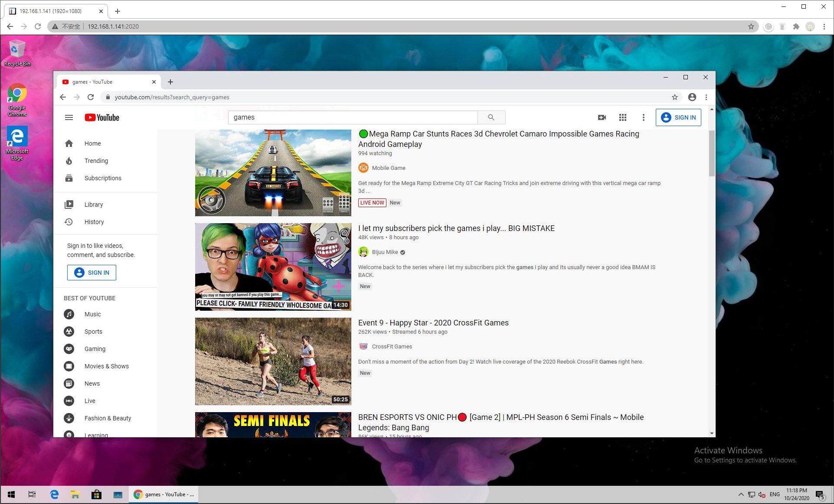The image size is (834, 504).
Task: Click the YouTube page vertical scrollbar
Action: [x=712, y=153]
